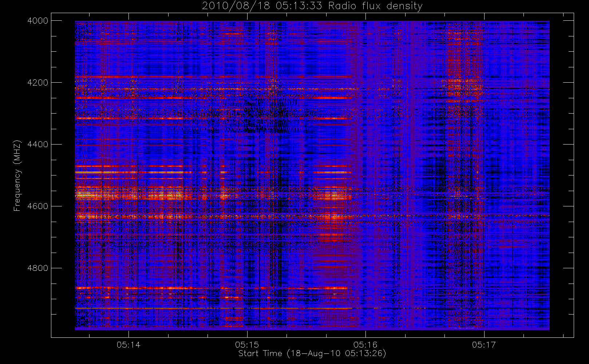Select the 4800 frequency tick label
Screen dimensions: 589x364
point(38,268)
